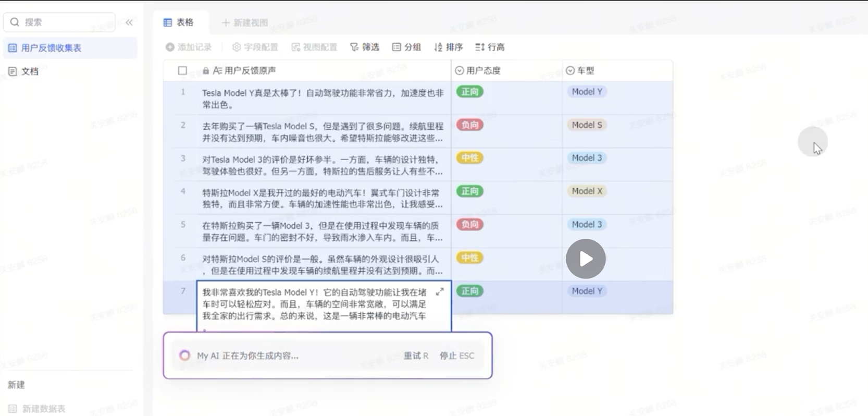The width and height of the screenshot is (868, 416).
Task: Click the video play button
Action: (x=586, y=259)
